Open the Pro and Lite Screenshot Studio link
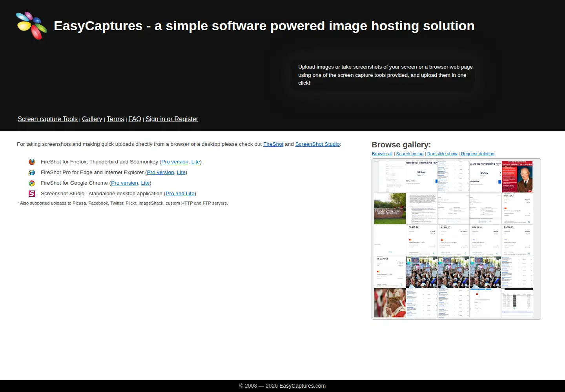Viewport: 565px width, 392px height. tap(180, 194)
